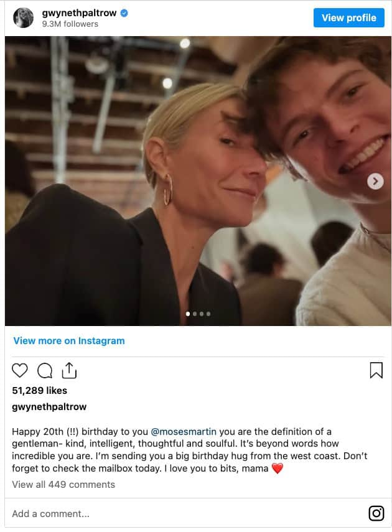The height and width of the screenshot is (532, 392).
Task: Click the profile avatar picture
Action: click(x=24, y=18)
